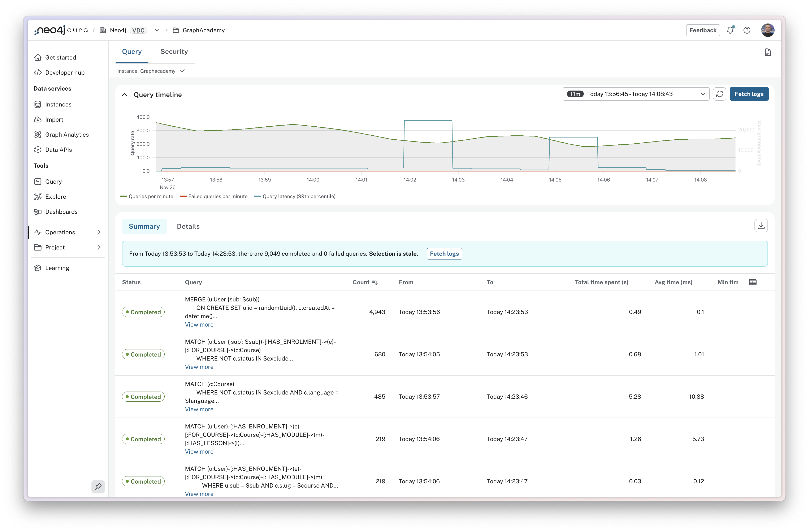The image size is (809, 532).
Task: Open the notifications bell
Action: coord(730,30)
